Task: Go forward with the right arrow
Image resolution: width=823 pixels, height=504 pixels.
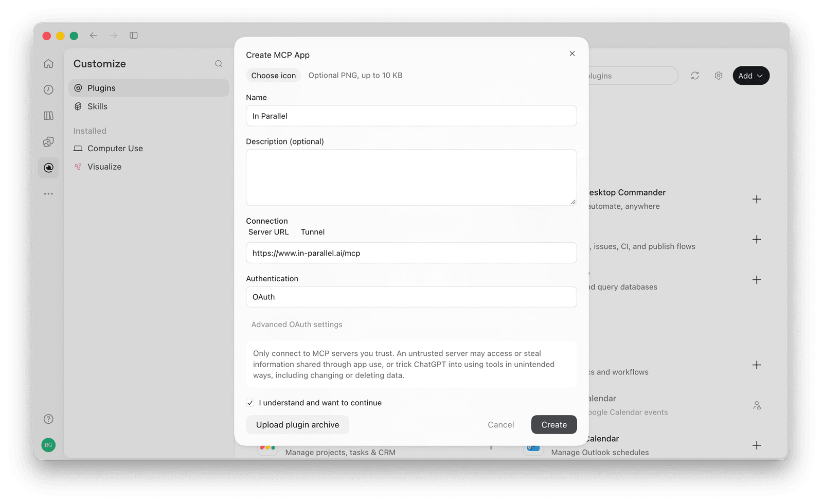Action: (113, 35)
